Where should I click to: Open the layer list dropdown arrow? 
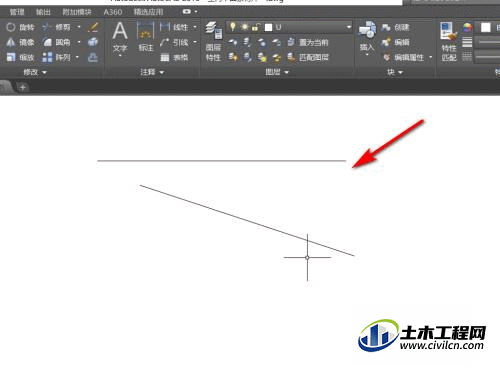click(x=349, y=27)
